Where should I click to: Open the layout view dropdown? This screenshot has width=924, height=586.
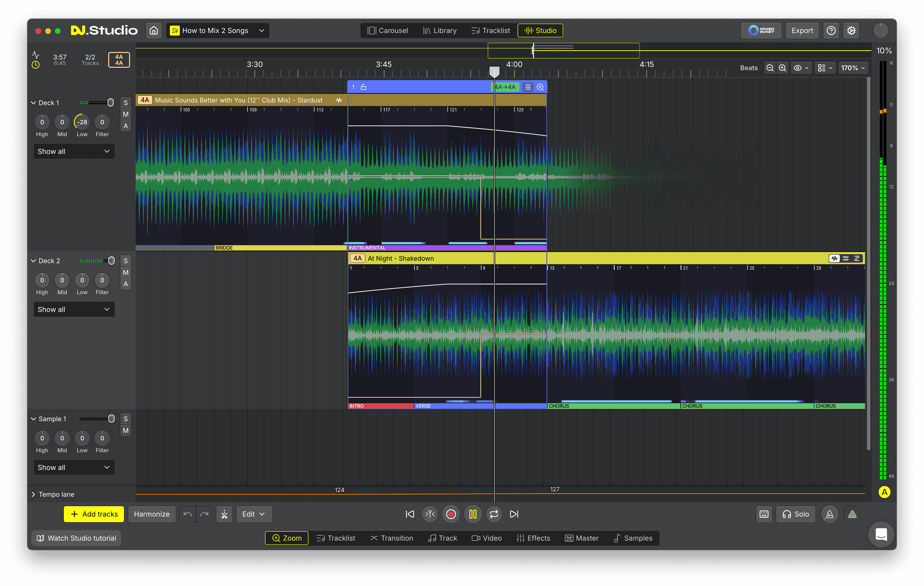pyautogui.click(x=825, y=68)
